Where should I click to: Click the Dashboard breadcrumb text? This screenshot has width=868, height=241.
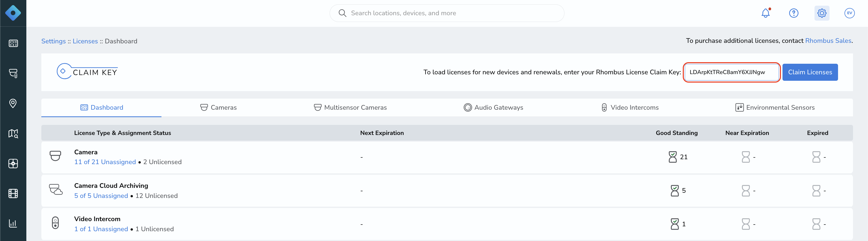pos(121,41)
